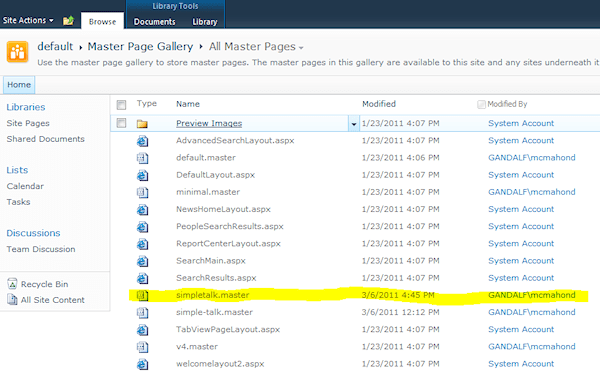This screenshot has height=381, width=600.
Task: Open System Account link on welcomelayout2.aspx row
Action: pyautogui.click(x=521, y=364)
